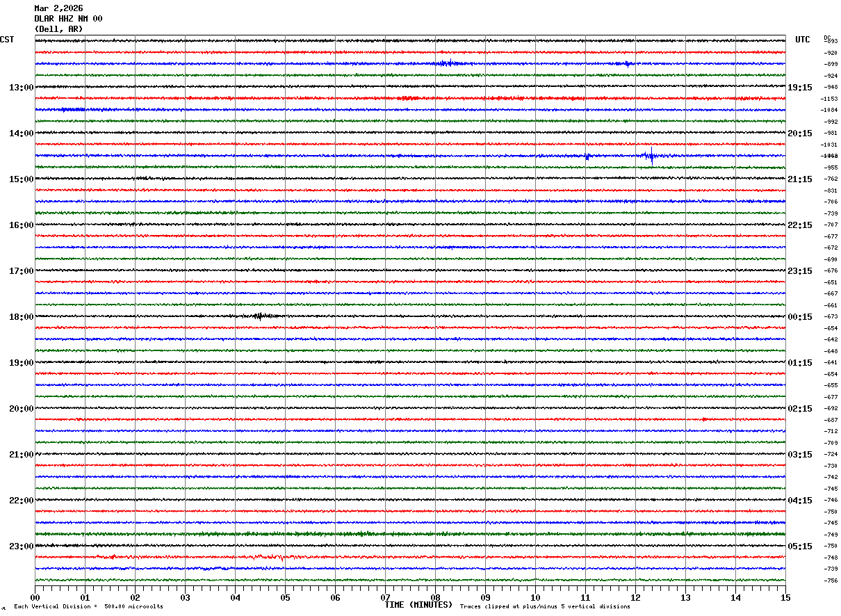Click the 'UTC' time zone label

(803, 40)
